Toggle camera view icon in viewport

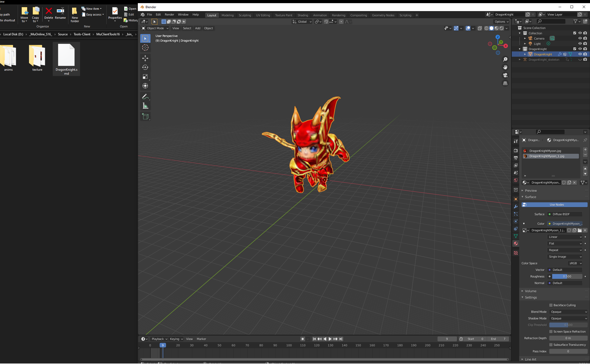coord(505,75)
